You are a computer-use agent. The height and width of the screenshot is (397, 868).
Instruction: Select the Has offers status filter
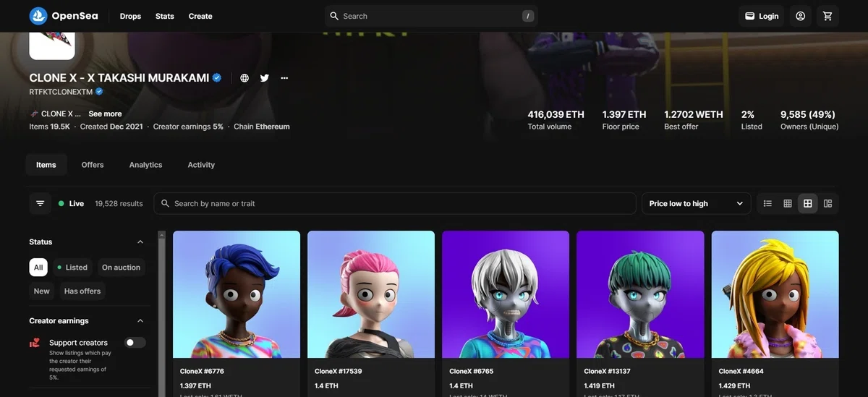[x=82, y=291]
